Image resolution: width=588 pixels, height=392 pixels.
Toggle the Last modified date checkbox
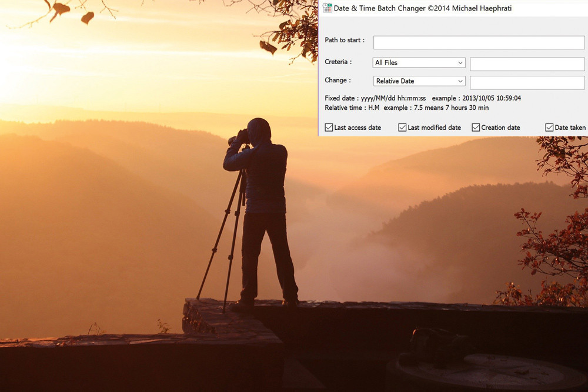click(402, 128)
